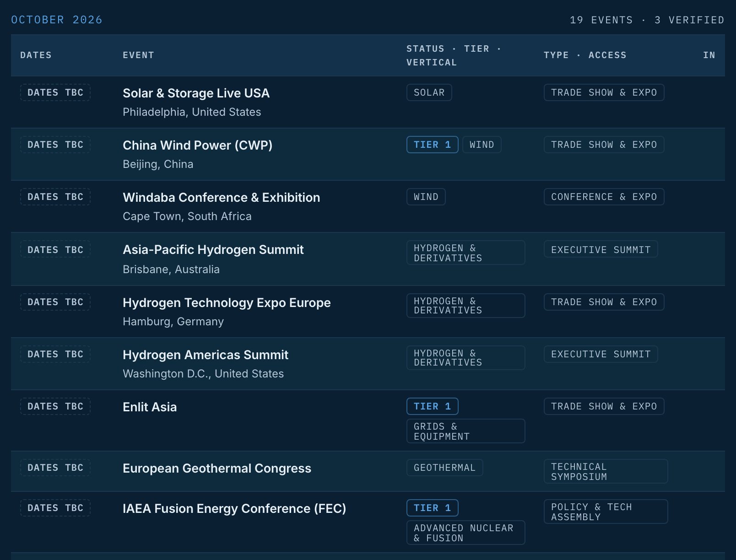Select Windaba Conference & Exhibition title
736x560 pixels.
point(221,198)
